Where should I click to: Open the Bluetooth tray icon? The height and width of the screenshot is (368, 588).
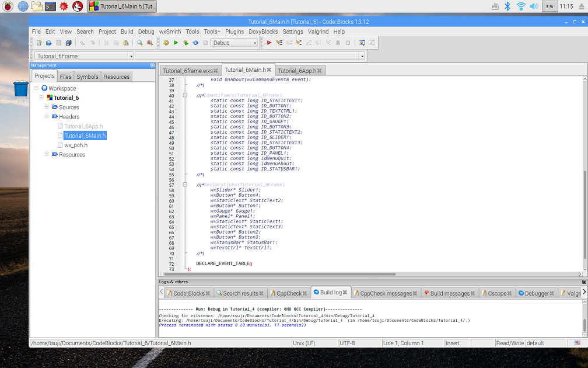[508, 6]
